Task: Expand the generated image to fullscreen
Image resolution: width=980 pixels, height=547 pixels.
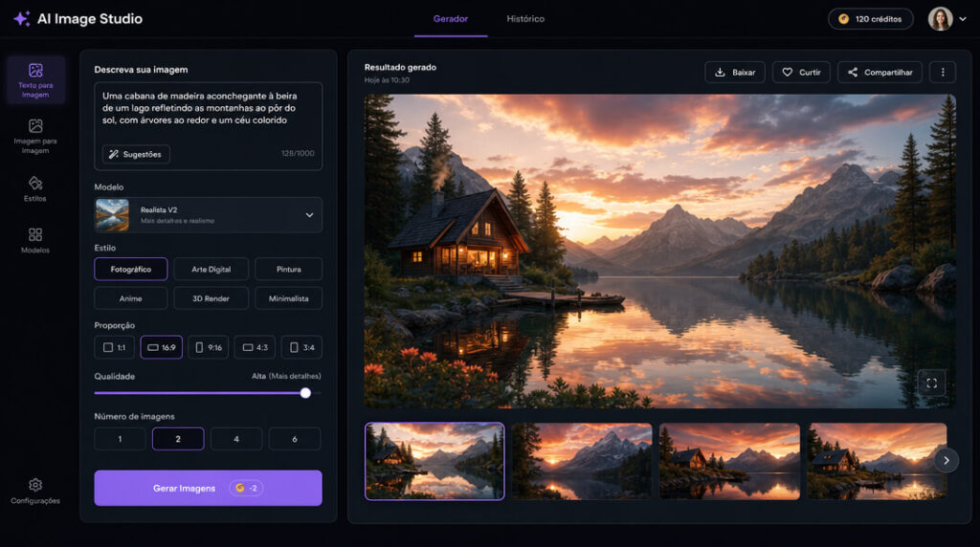Action: coord(931,383)
